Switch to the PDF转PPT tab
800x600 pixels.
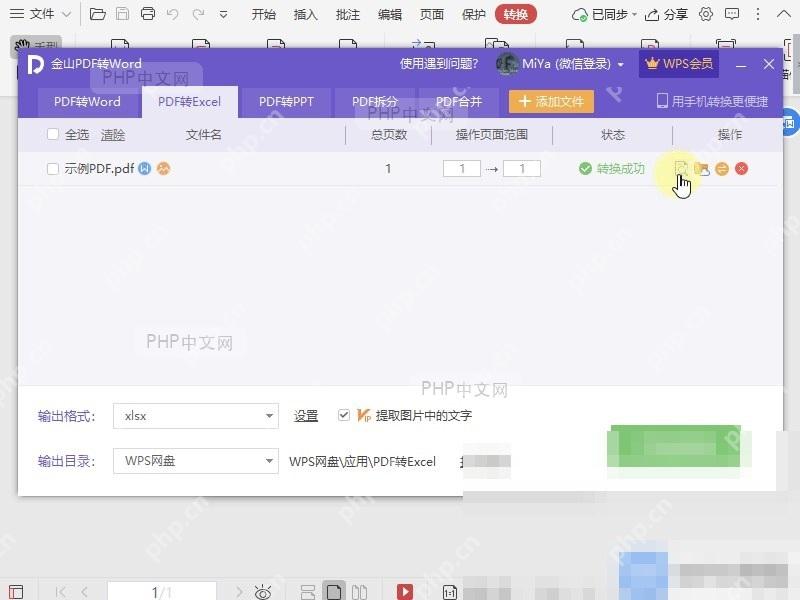pos(286,102)
